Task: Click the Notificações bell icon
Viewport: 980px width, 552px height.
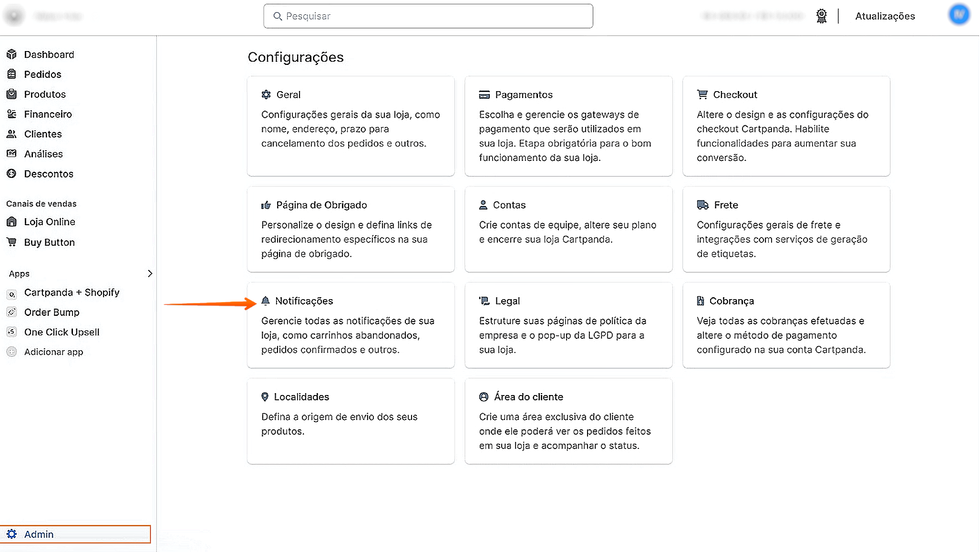Action: pyautogui.click(x=266, y=301)
